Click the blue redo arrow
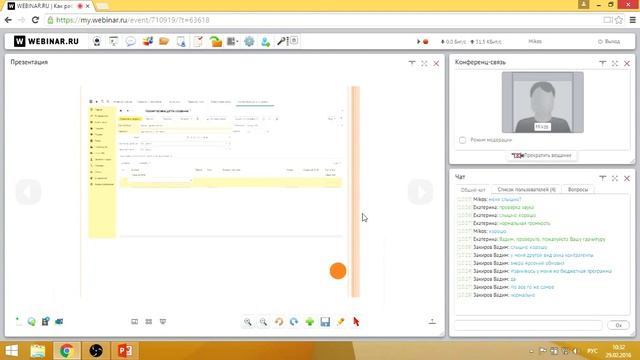640x360 pixels. [294, 322]
